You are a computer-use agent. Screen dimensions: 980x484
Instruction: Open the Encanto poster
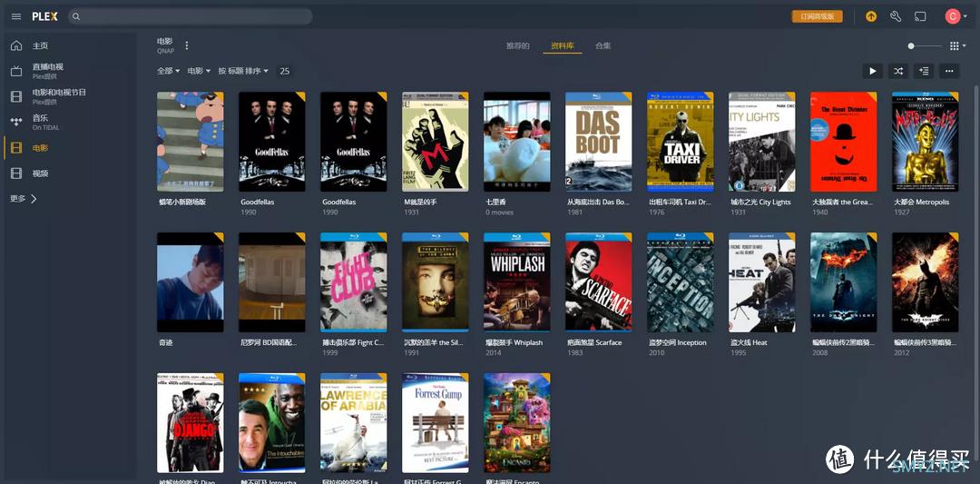(517, 423)
